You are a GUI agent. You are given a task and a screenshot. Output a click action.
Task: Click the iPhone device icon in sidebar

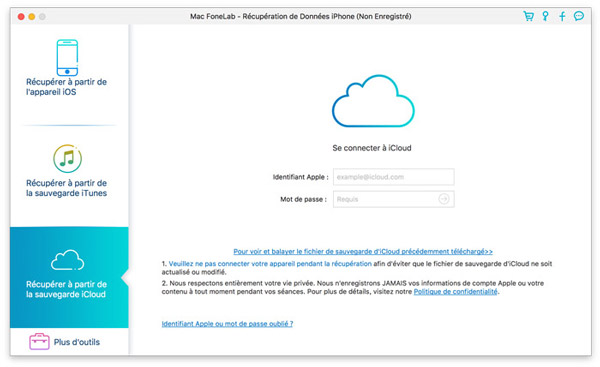(67, 58)
